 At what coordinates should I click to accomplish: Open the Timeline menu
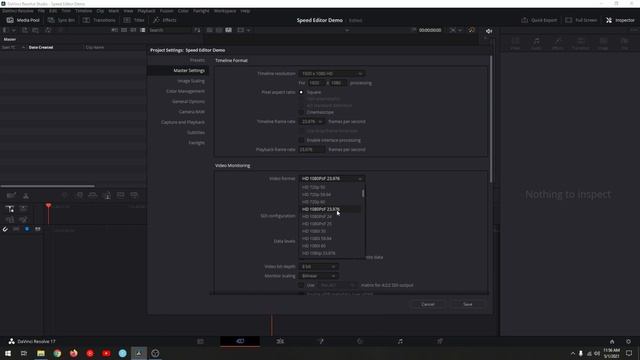pyautogui.click(x=83, y=11)
